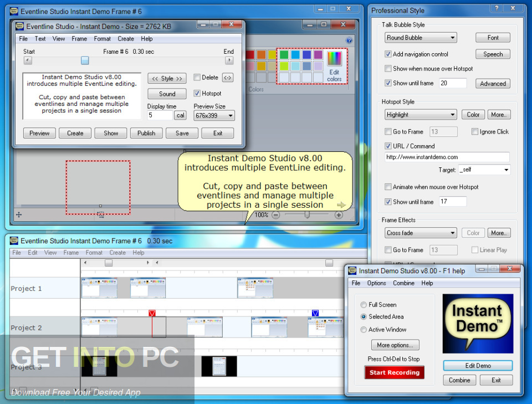The image size is (532, 404).
Task: Click the Preview button
Action: click(39, 133)
